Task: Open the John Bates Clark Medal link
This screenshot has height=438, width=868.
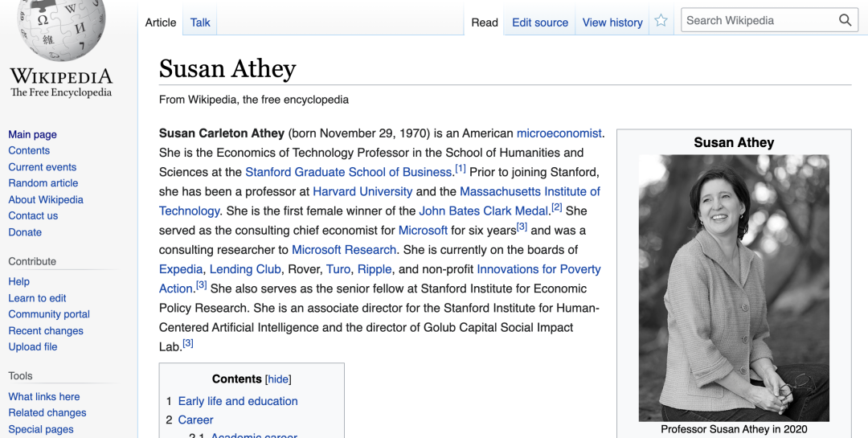Action: 483,211
